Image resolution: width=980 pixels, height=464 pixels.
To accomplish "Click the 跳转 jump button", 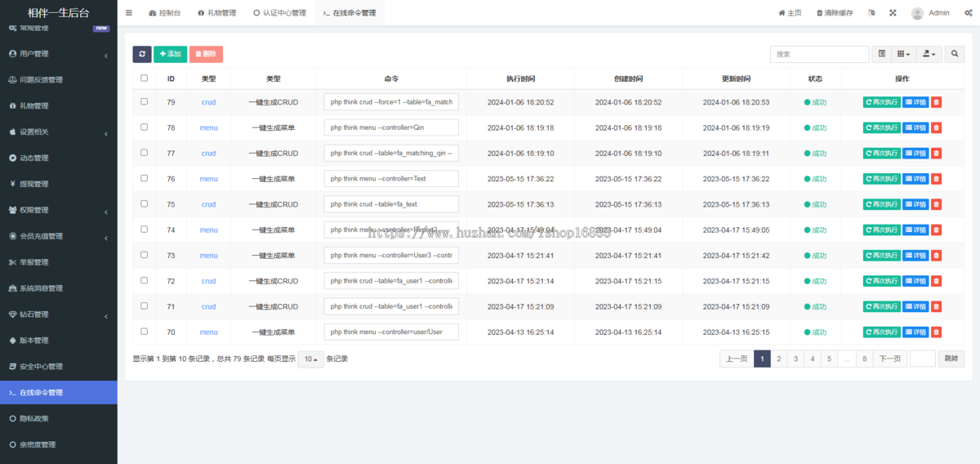I will coord(951,359).
